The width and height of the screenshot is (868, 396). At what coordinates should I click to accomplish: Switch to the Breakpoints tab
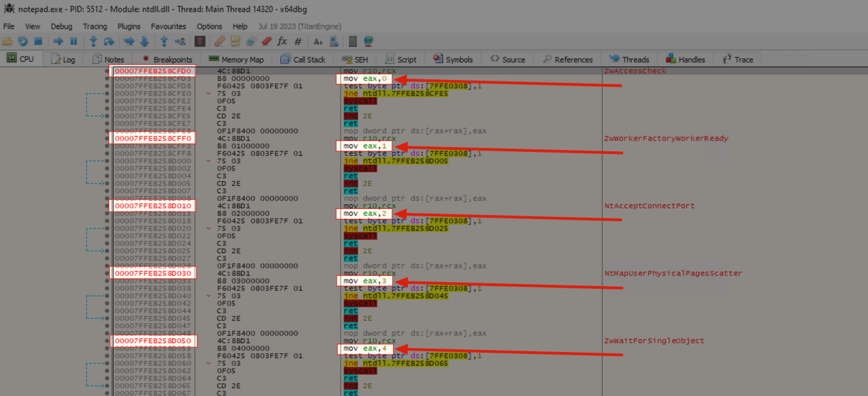[167, 60]
